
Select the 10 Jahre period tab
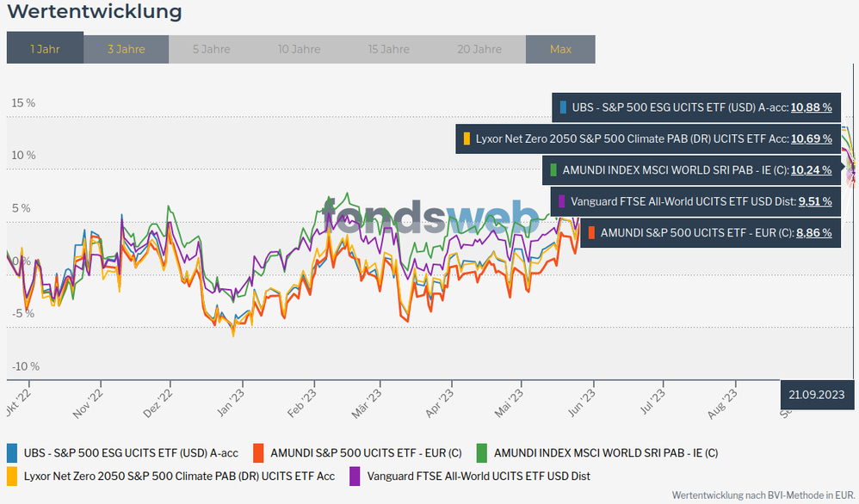(x=299, y=49)
